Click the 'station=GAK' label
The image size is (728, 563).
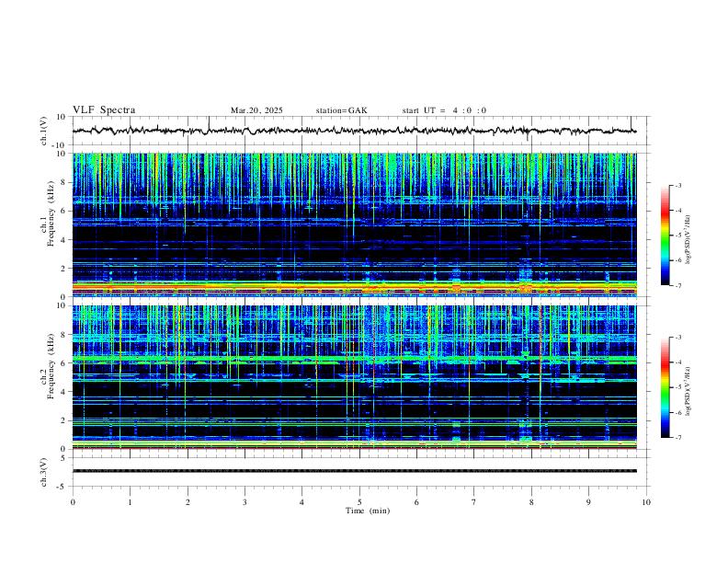point(341,110)
